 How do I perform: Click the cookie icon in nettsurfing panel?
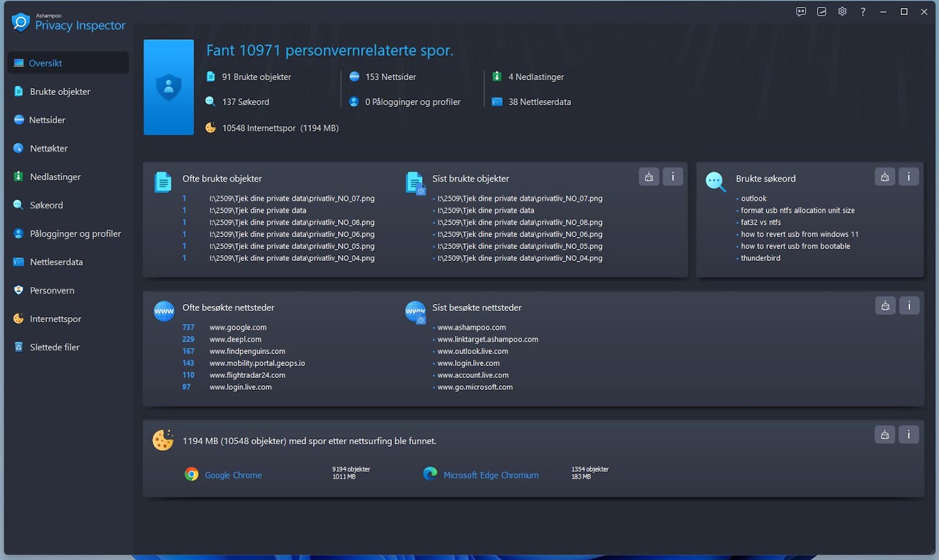pyautogui.click(x=163, y=440)
